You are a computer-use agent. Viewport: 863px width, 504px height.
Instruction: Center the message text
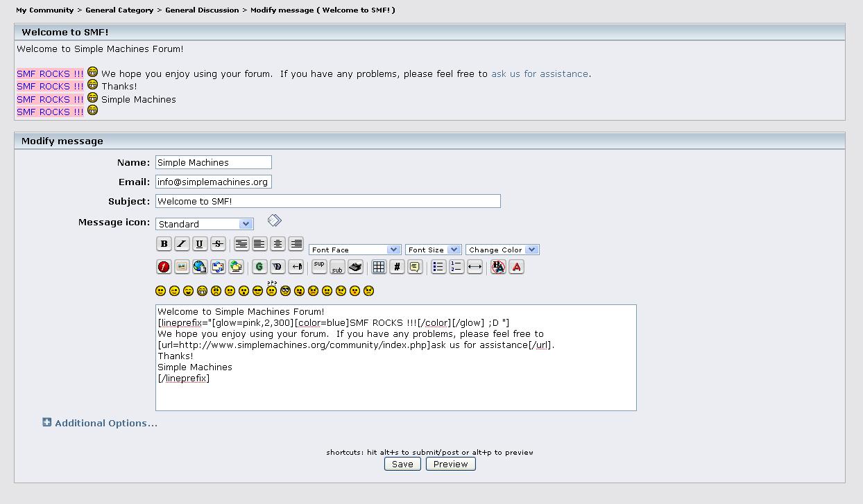(x=277, y=243)
